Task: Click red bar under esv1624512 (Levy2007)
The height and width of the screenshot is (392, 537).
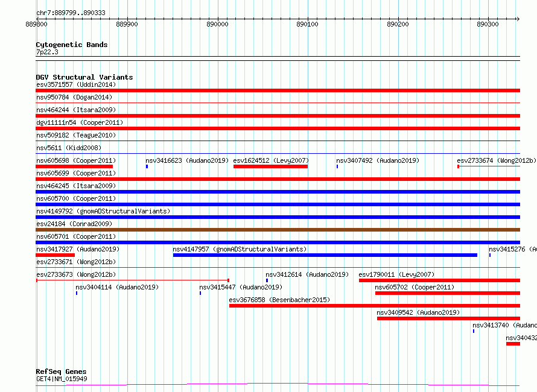Action: (270, 166)
